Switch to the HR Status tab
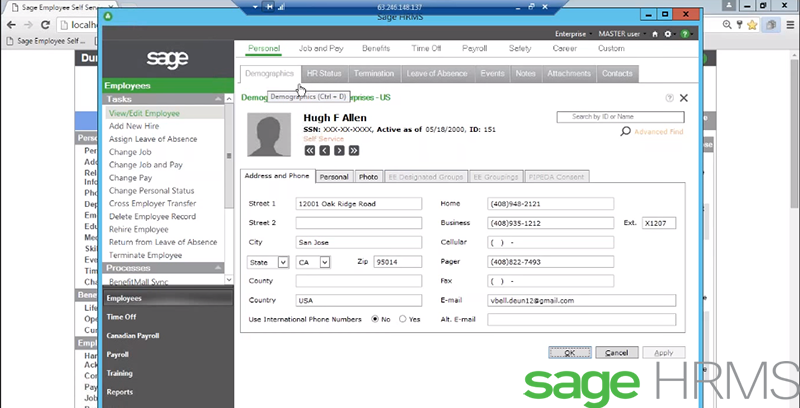 (324, 73)
